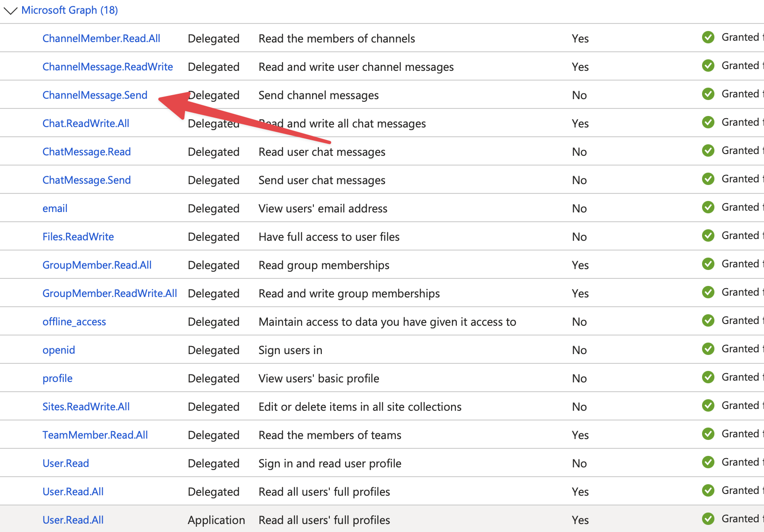The image size is (764, 532).
Task: Click the offline_access permission link
Action: [x=74, y=322]
